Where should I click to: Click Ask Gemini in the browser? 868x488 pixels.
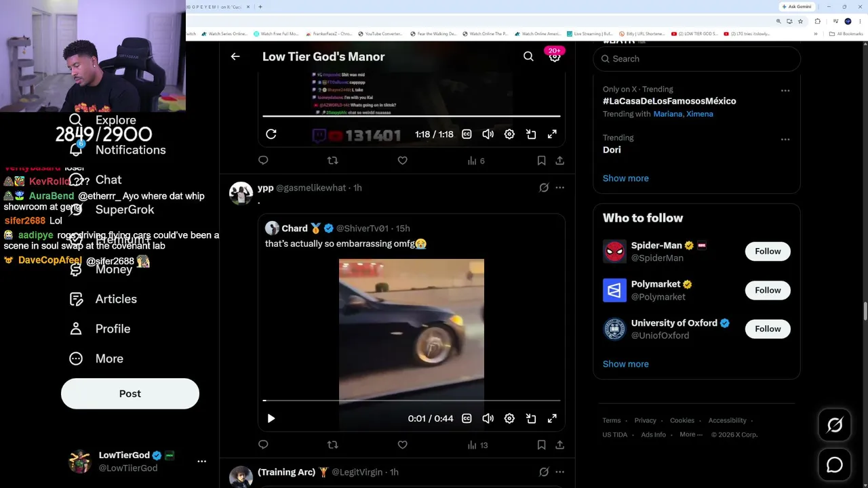[797, 7]
